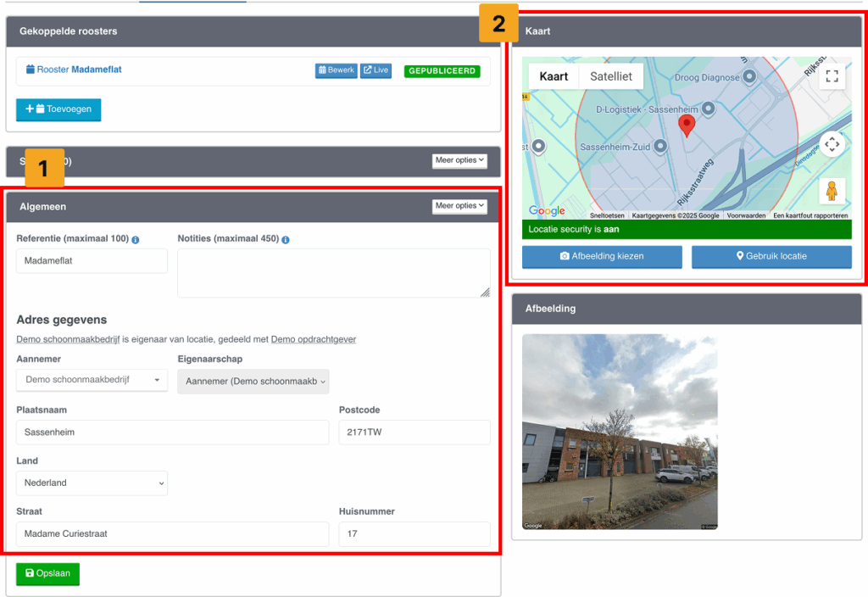This screenshot has height=597, width=868.
Task: Open the Aannemer combo box
Action: (92, 380)
